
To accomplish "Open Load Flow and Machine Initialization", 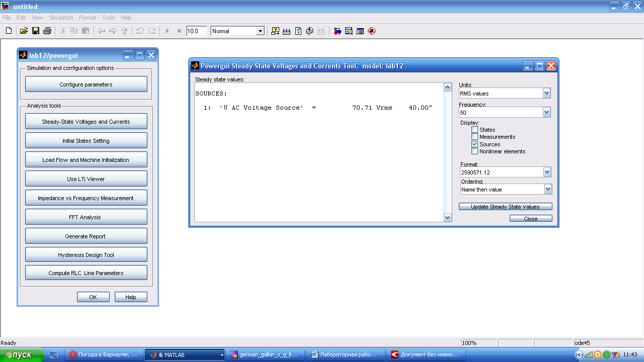I will pyautogui.click(x=86, y=160).
